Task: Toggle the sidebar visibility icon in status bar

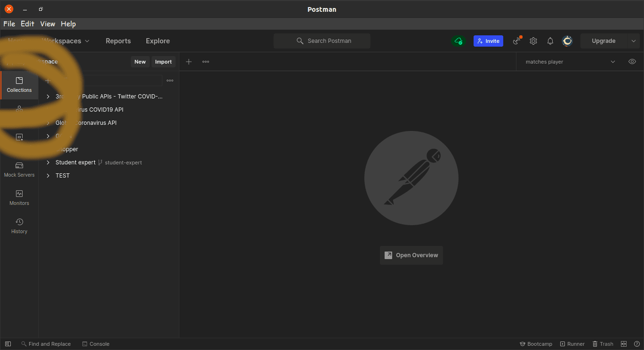Action: tap(8, 344)
